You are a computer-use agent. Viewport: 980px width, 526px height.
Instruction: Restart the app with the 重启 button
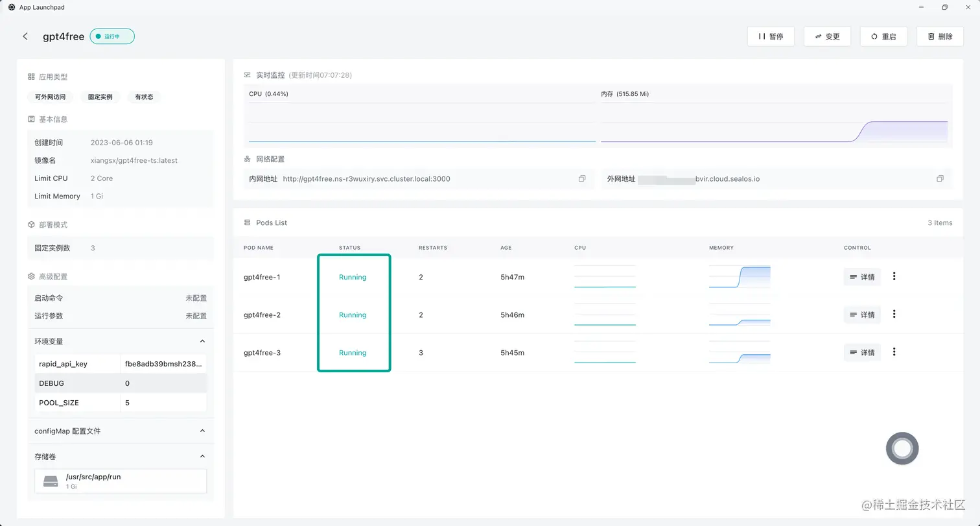pyautogui.click(x=883, y=36)
